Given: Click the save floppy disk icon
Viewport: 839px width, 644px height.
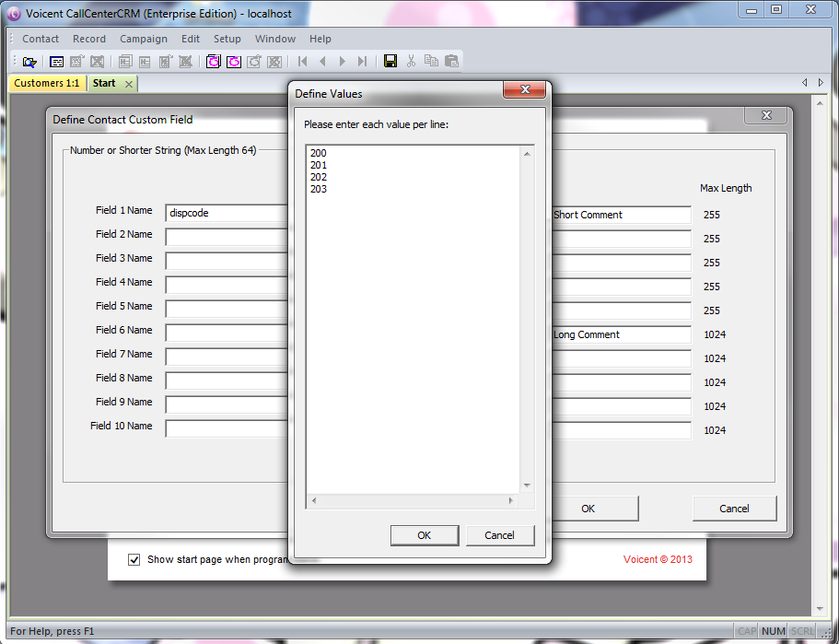Looking at the screenshot, I should pyautogui.click(x=390, y=62).
